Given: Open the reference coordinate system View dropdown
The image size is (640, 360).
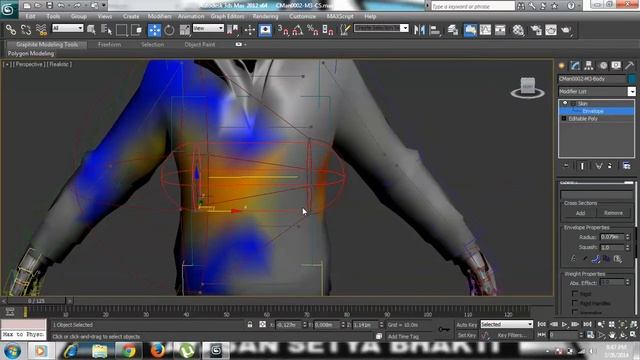Looking at the screenshot, I should (x=208, y=28).
